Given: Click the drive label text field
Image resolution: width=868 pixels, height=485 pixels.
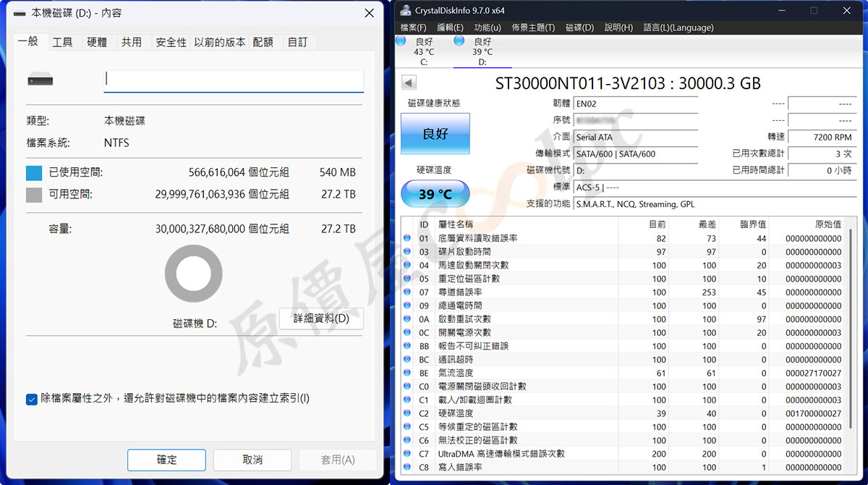Looking at the screenshot, I should click(234, 80).
